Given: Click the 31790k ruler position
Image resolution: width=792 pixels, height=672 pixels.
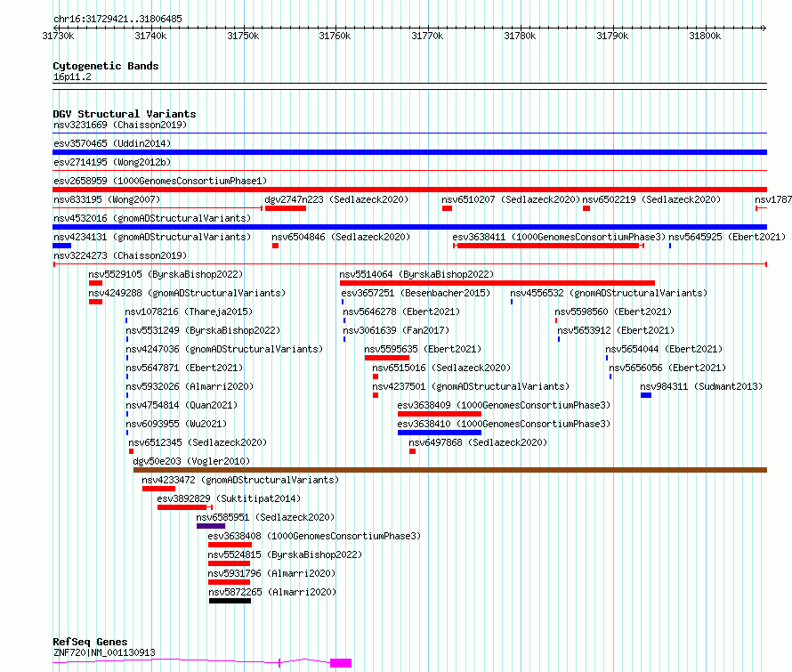Looking at the screenshot, I should tap(612, 36).
